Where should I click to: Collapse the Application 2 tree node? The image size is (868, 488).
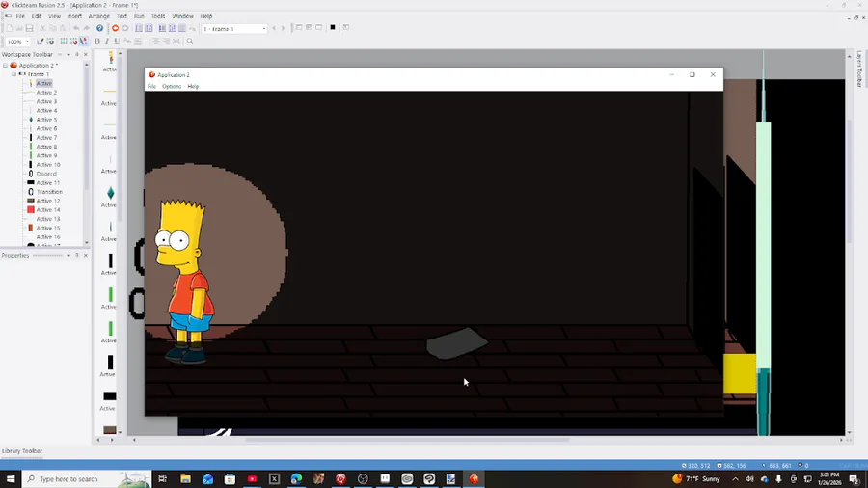pos(6,66)
